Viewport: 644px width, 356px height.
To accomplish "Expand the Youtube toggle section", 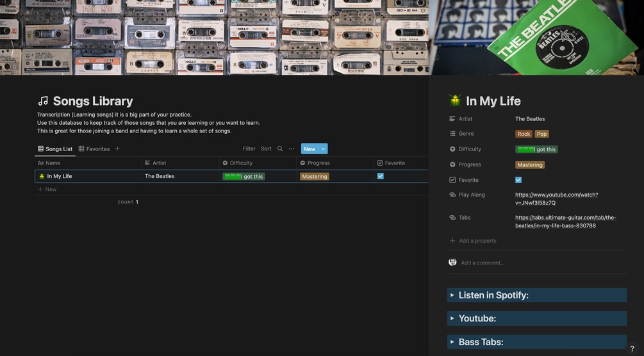I will coord(452,318).
